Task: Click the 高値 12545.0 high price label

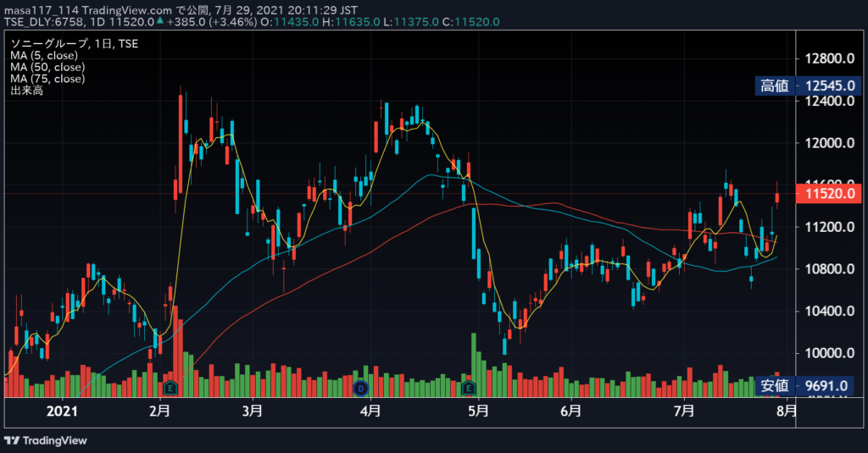Action: tap(808, 86)
